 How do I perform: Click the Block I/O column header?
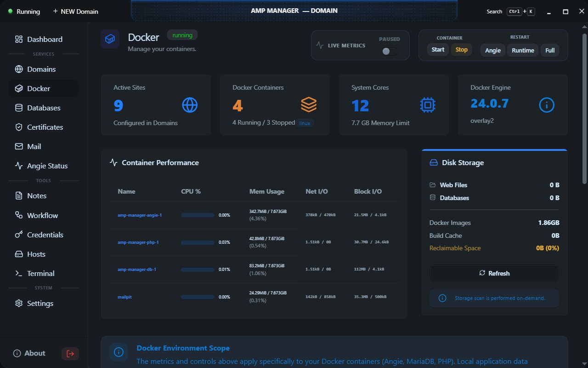(368, 191)
